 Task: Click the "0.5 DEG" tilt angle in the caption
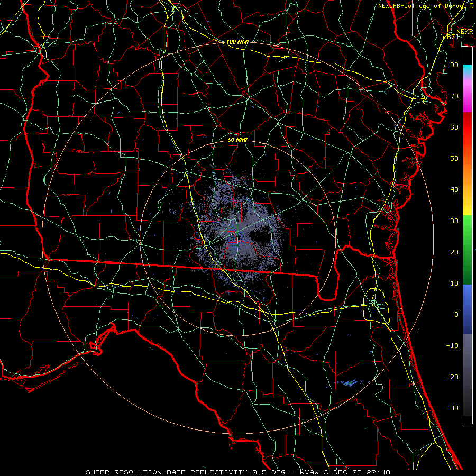coord(269,472)
